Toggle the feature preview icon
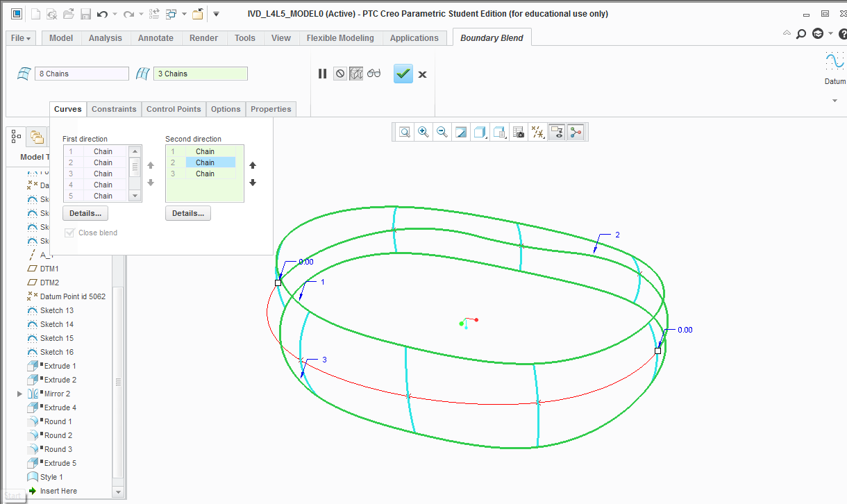Viewport: 847px width, 504px height. (356, 74)
